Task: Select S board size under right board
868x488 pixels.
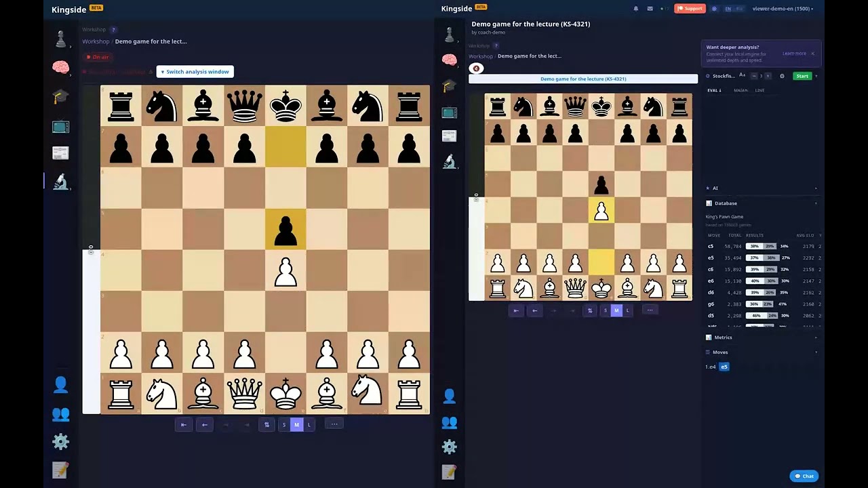Action: coord(606,310)
